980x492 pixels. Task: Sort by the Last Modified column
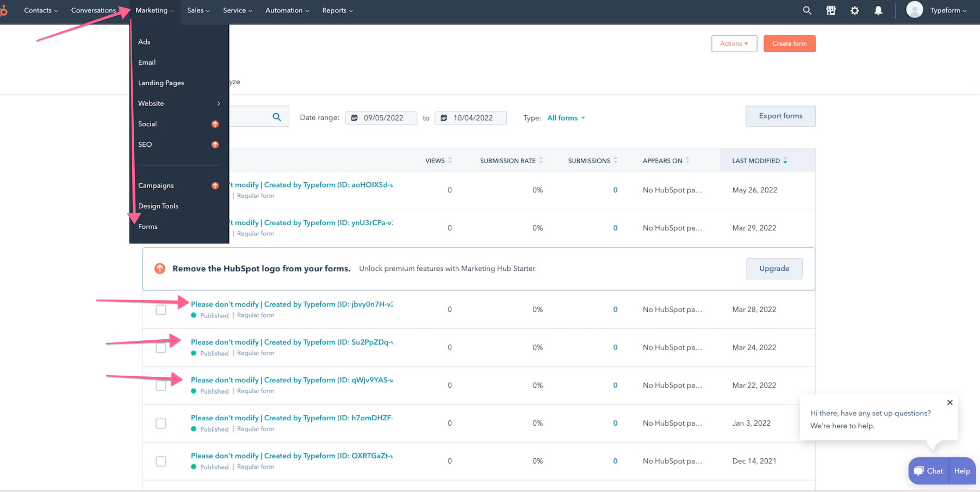tap(760, 160)
